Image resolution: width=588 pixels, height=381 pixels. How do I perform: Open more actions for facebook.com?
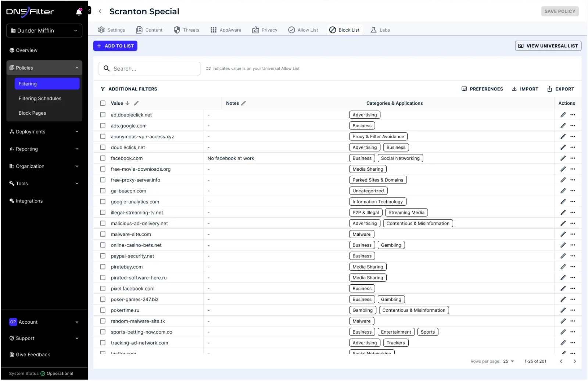573,158
